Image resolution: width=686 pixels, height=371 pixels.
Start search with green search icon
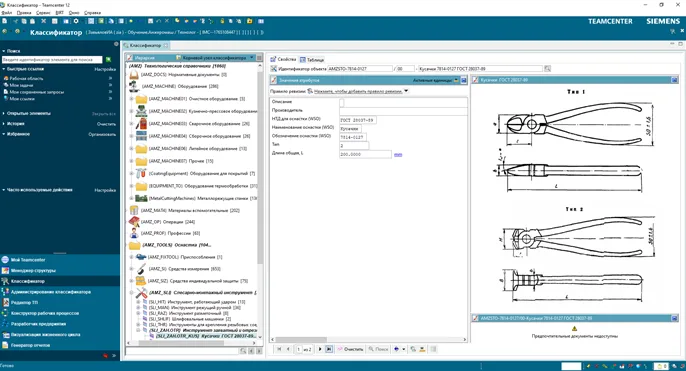(x=108, y=60)
